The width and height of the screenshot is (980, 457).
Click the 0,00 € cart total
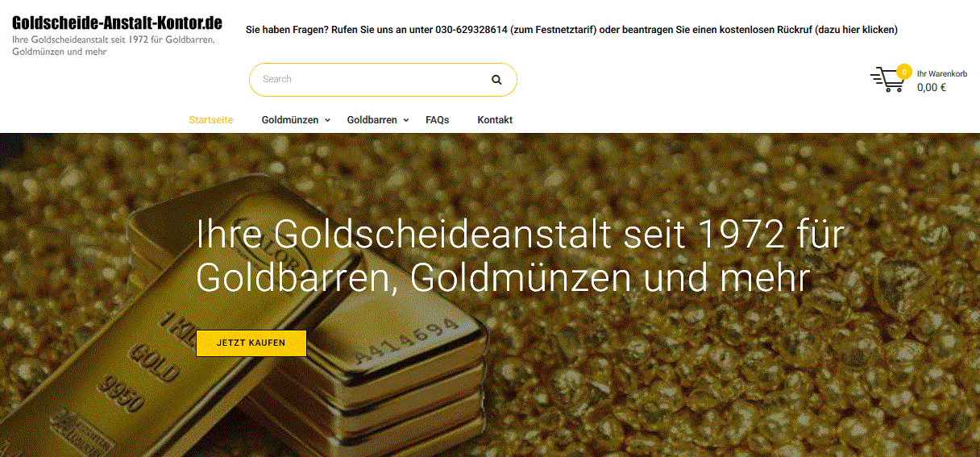[932, 88]
